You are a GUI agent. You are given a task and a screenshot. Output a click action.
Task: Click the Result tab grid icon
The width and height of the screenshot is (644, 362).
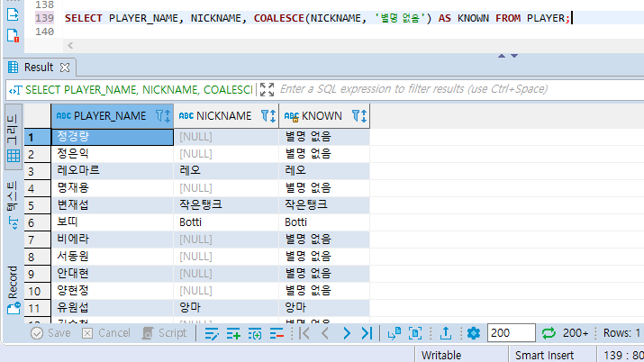coord(14,68)
